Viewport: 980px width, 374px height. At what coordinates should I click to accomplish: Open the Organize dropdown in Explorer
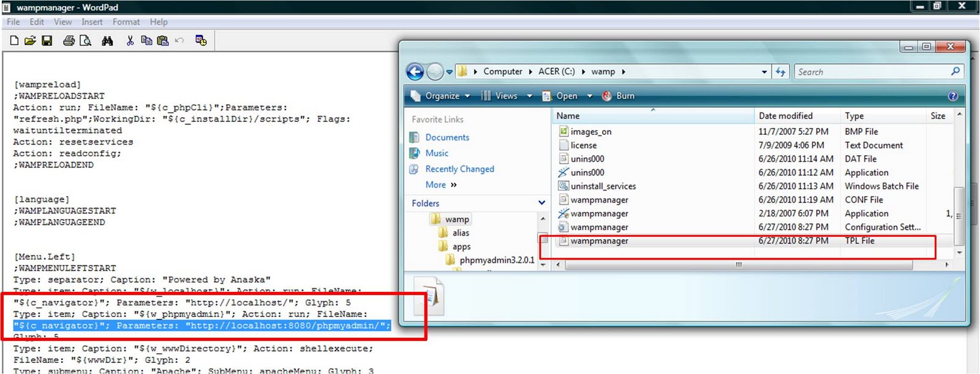click(441, 96)
